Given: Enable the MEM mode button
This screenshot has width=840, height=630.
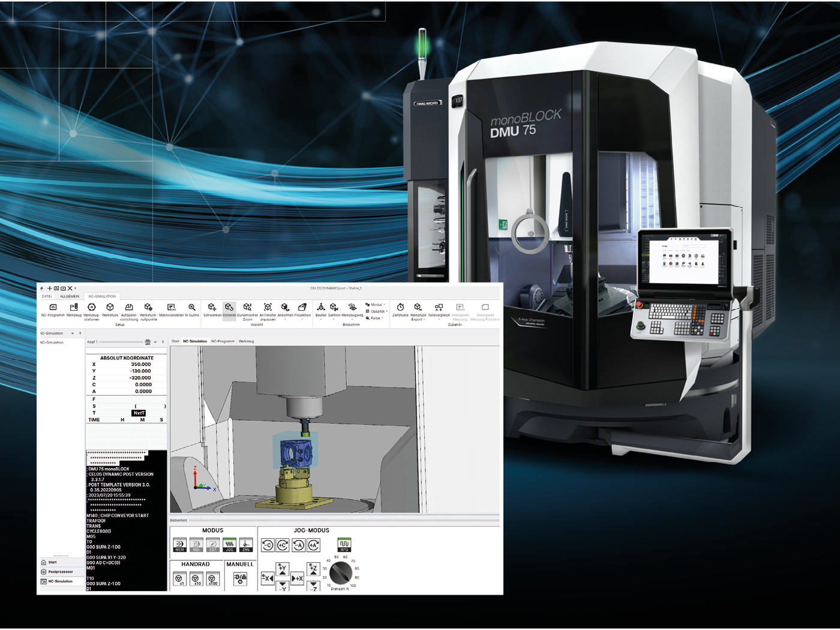Looking at the screenshot, I should [180, 545].
